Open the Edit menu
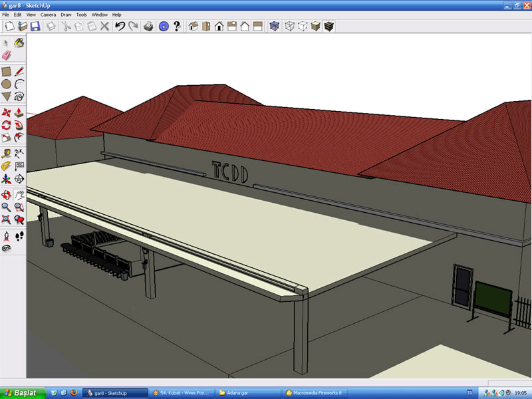The image size is (532, 399). point(17,15)
